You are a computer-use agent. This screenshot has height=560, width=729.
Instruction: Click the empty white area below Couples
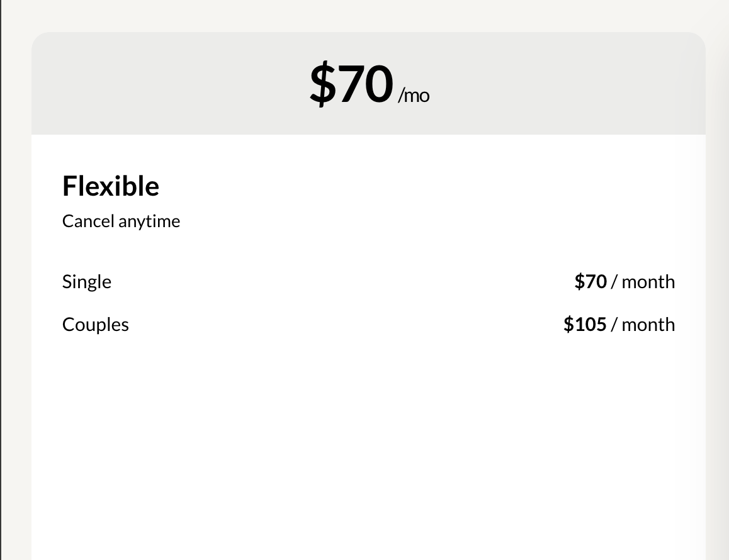(368, 440)
